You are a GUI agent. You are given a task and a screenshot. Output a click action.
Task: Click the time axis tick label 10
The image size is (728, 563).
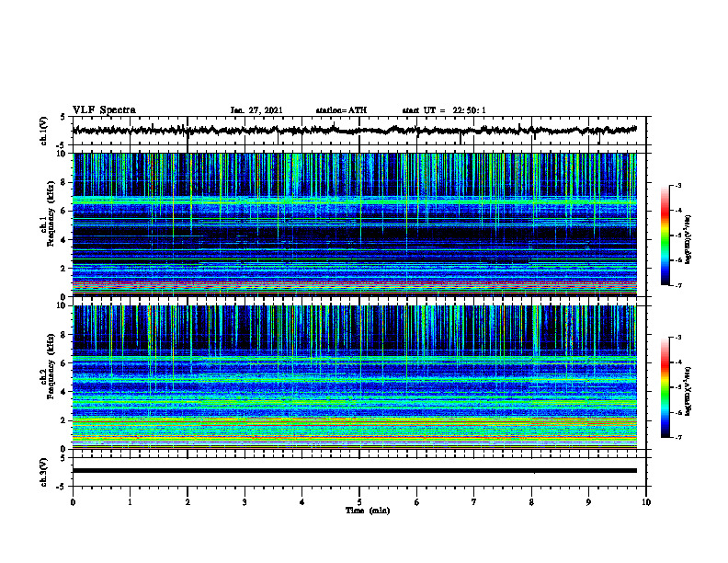coord(646,502)
